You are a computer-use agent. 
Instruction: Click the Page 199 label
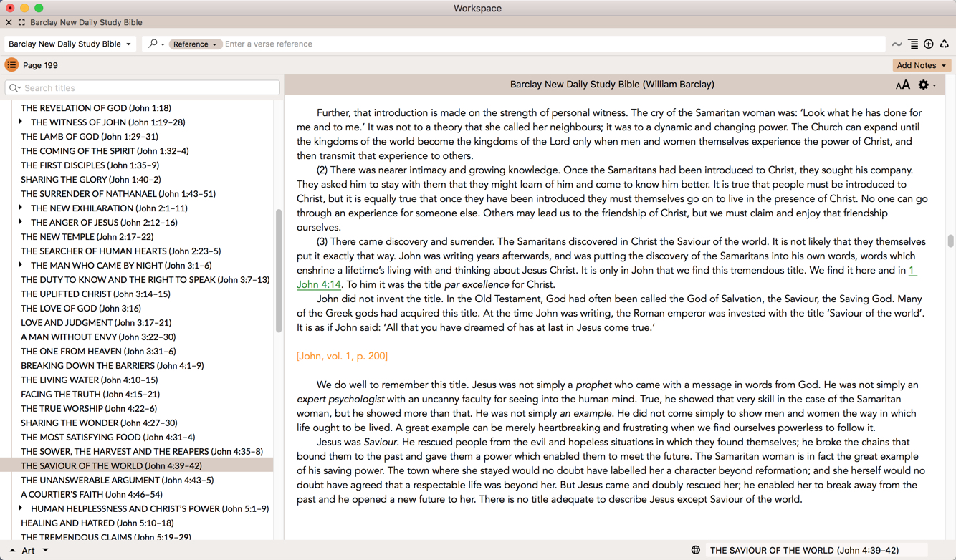pyautogui.click(x=40, y=65)
